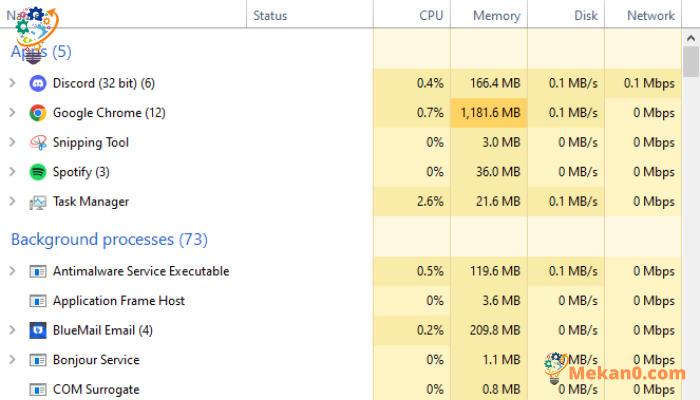Click the Status column header
700x400 pixels.
(310, 15)
